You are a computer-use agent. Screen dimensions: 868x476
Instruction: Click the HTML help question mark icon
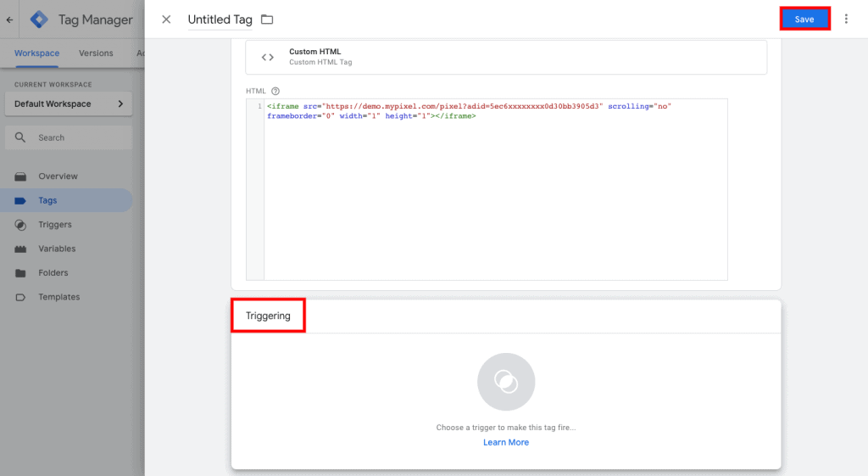tap(275, 91)
